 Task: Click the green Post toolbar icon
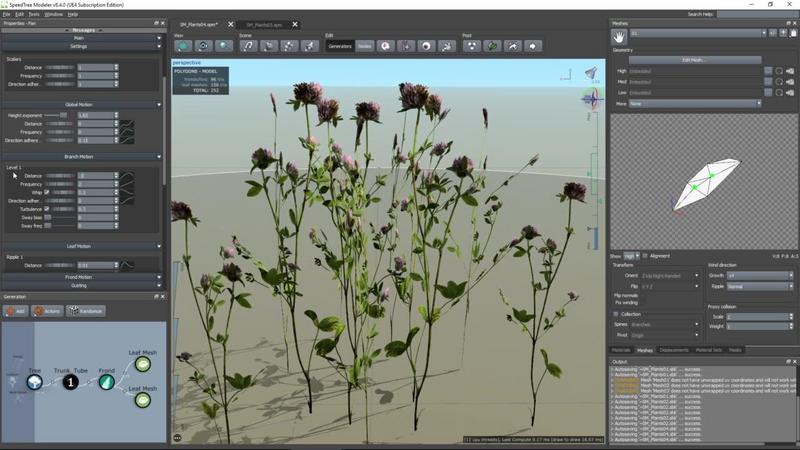tap(492, 46)
